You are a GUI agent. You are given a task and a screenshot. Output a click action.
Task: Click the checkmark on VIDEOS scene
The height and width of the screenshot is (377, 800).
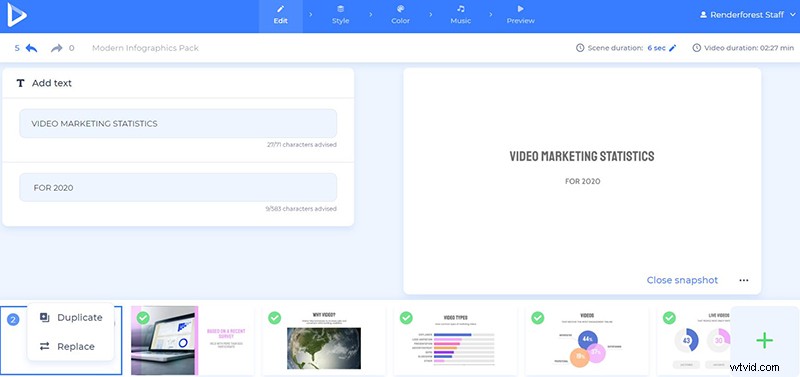(538, 318)
